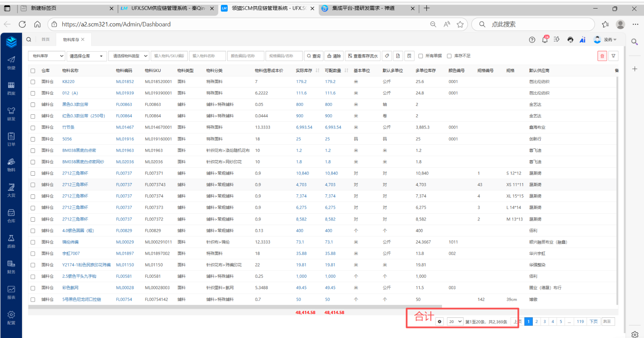This screenshot has height=338, width=644.
Task: Switch to the 首页 tab
Action: [x=46, y=39]
